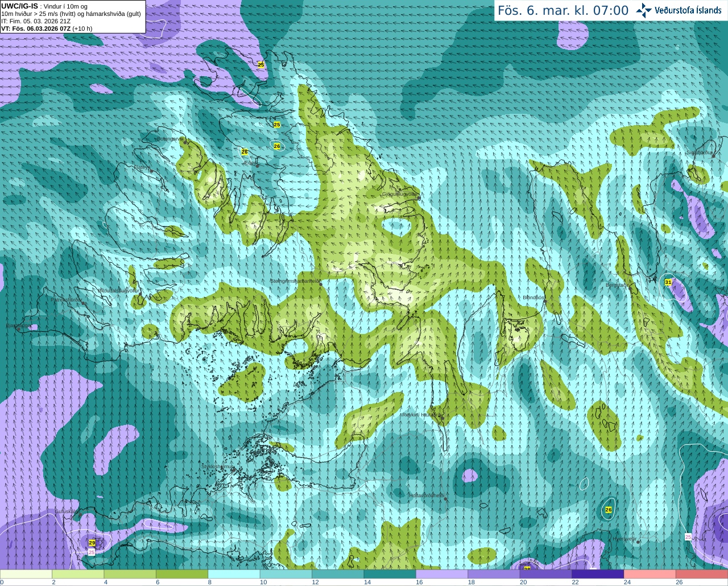Viewport: 728px width, 586px height.
Task: Select the 0–2 m/s pale yellow legend swatch
Action: pos(26,574)
